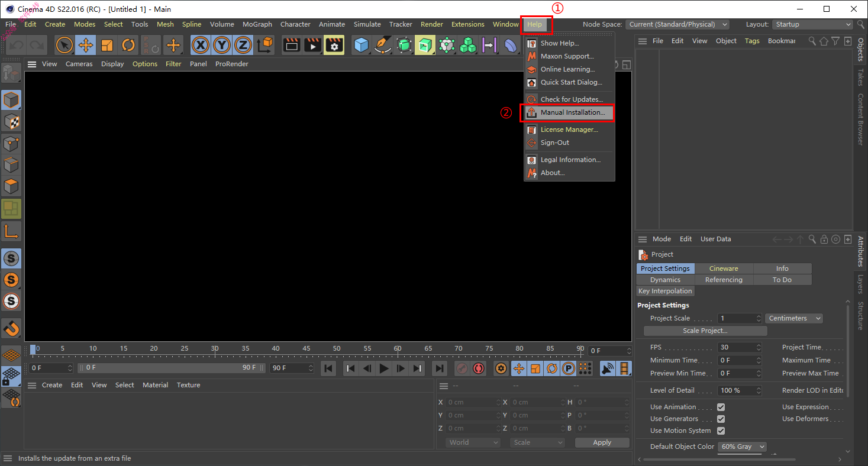Open the 60% Gray color dropdown
The width and height of the screenshot is (868, 466).
[742, 446]
